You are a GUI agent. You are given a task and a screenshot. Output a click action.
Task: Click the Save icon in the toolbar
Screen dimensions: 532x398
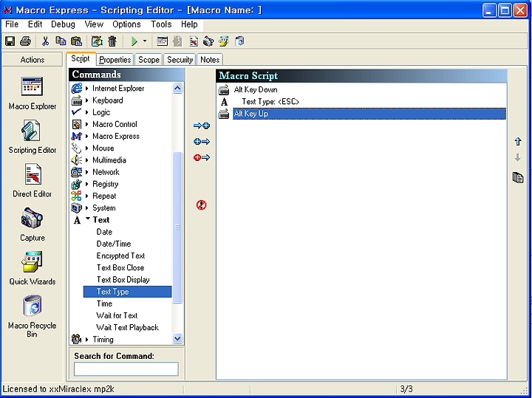point(10,41)
